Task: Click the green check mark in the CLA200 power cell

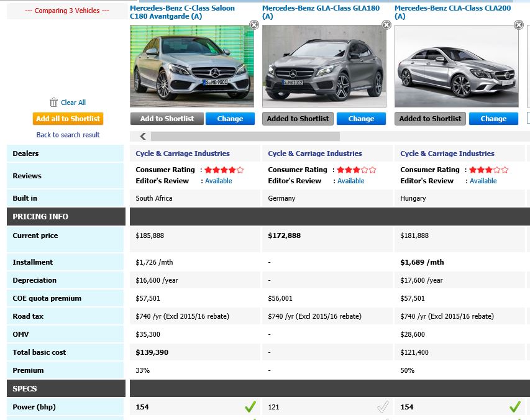Action: (x=515, y=407)
